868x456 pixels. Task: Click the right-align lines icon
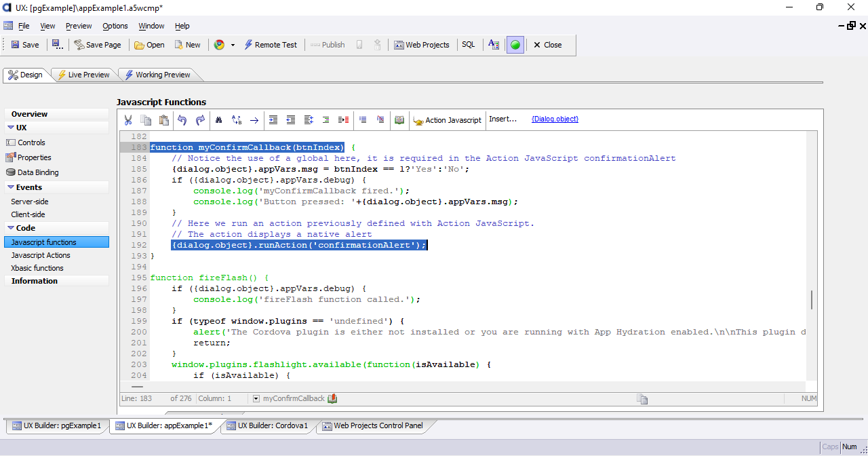(x=326, y=120)
